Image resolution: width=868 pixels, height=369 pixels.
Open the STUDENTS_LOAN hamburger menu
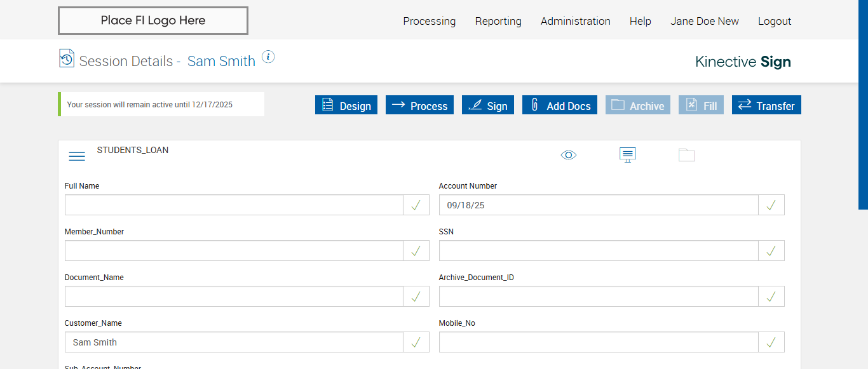click(x=77, y=156)
